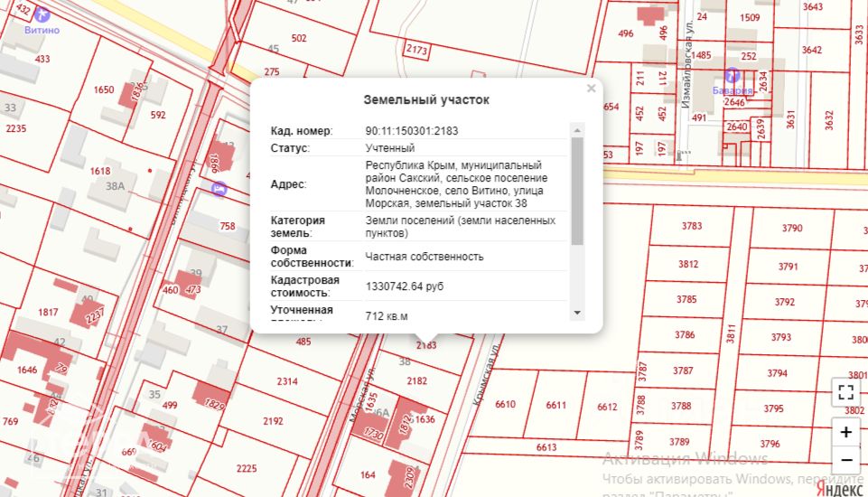868x497 pixels.
Task: Select parcel 2173 on the map
Action: tap(417, 50)
